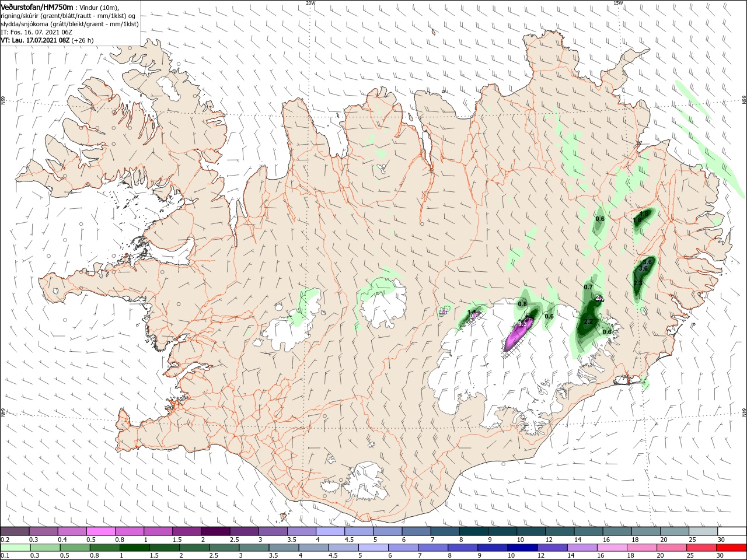Click the bright red 30 swatch, bottom legend row

[x=731, y=548]
